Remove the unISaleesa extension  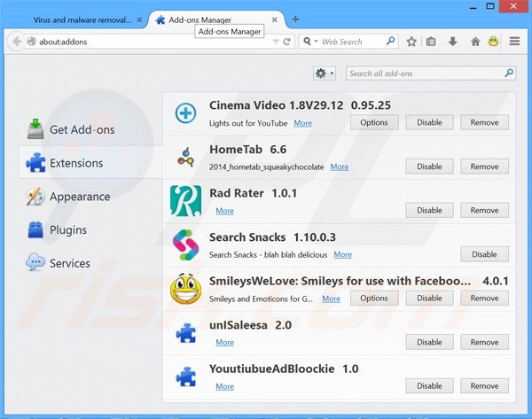click(x=484, y=342)
